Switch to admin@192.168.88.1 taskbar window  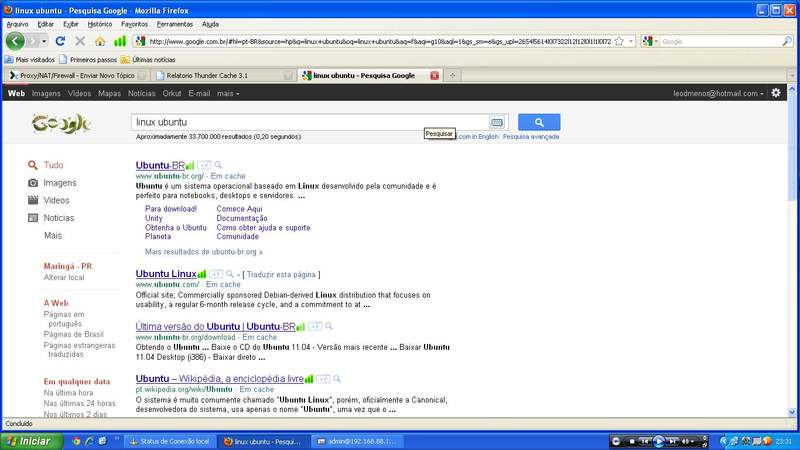[357, 441]
